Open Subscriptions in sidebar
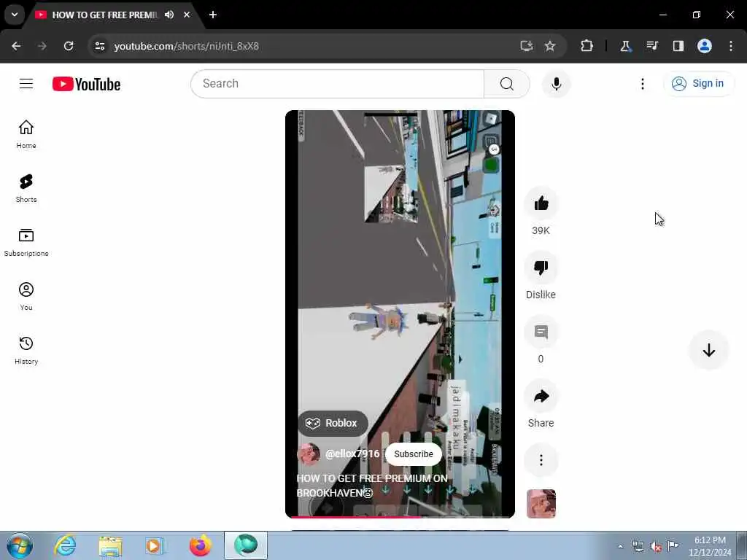 tap(26, 242)
